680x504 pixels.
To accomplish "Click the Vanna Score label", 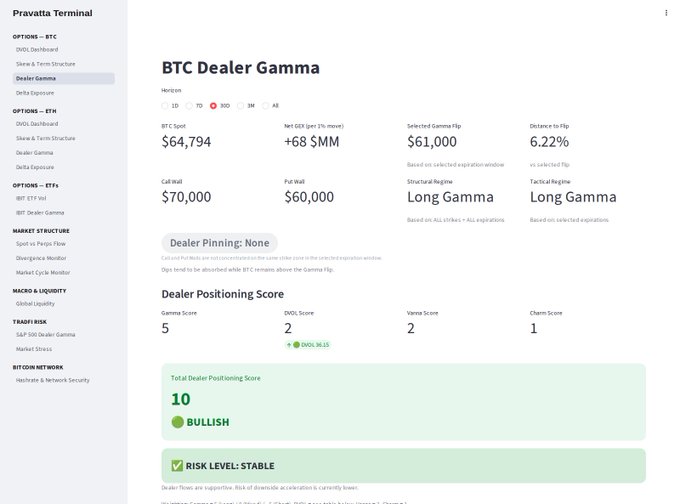I will tap(422, 313).
